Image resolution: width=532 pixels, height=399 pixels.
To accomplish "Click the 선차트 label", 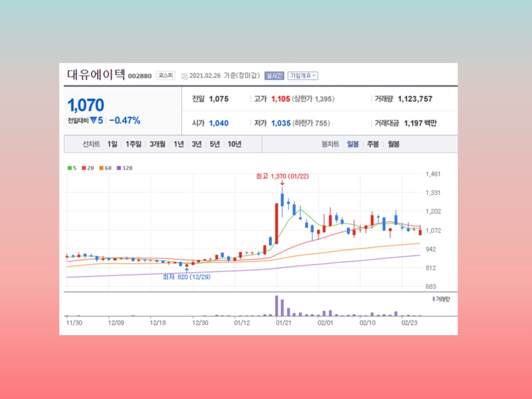I will 91,144.
